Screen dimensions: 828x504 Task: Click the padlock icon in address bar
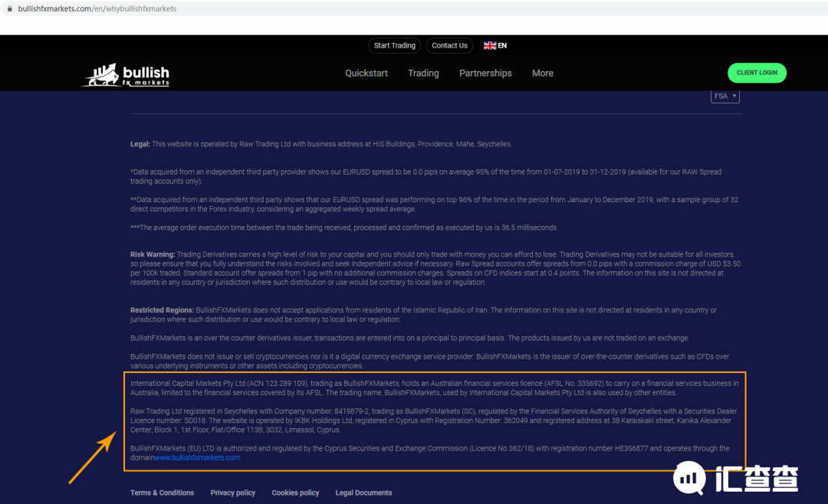tap(9, 8)
